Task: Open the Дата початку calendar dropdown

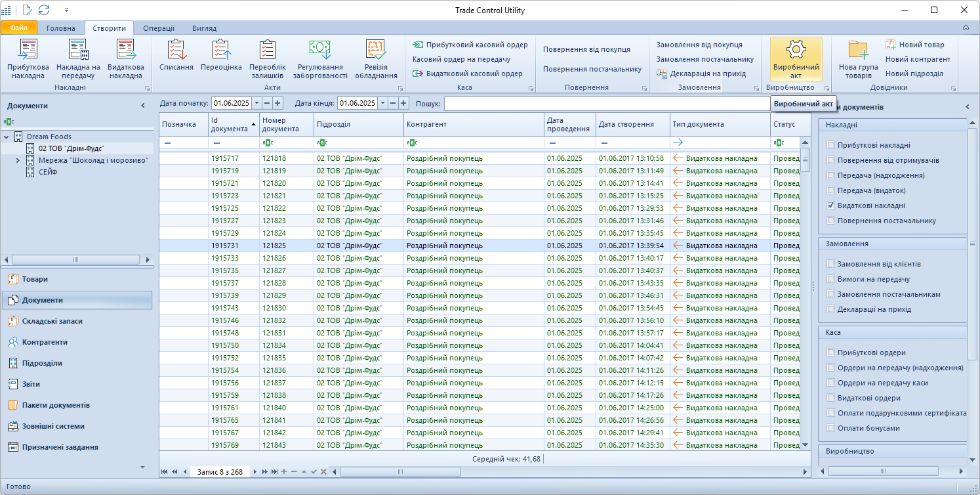Action: (x=256, y=103)
